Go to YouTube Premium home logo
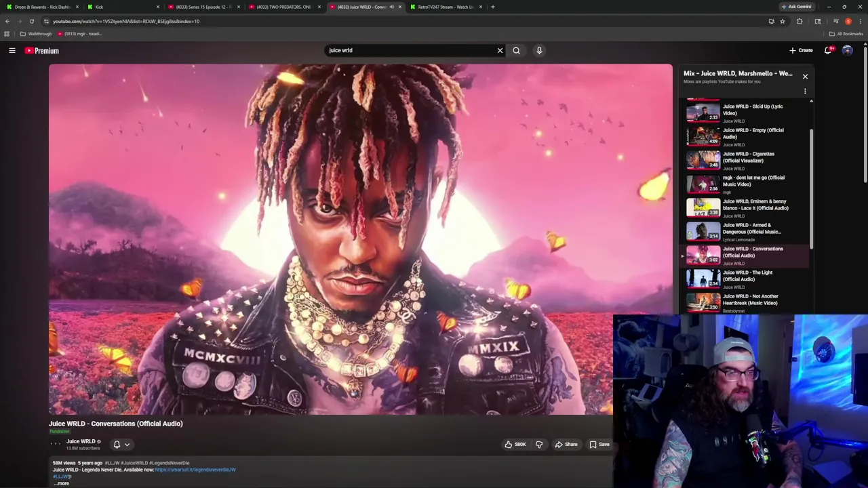Image resolution: width=868 pixels, height=488 pixels. pyautogui.click(x=42, y=51)
